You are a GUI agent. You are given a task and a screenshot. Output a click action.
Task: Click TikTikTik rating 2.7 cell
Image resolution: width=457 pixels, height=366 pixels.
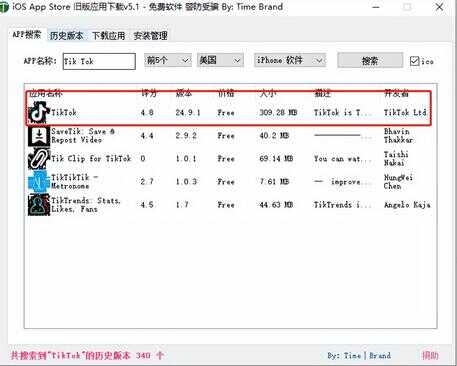(x=147, y=182)
